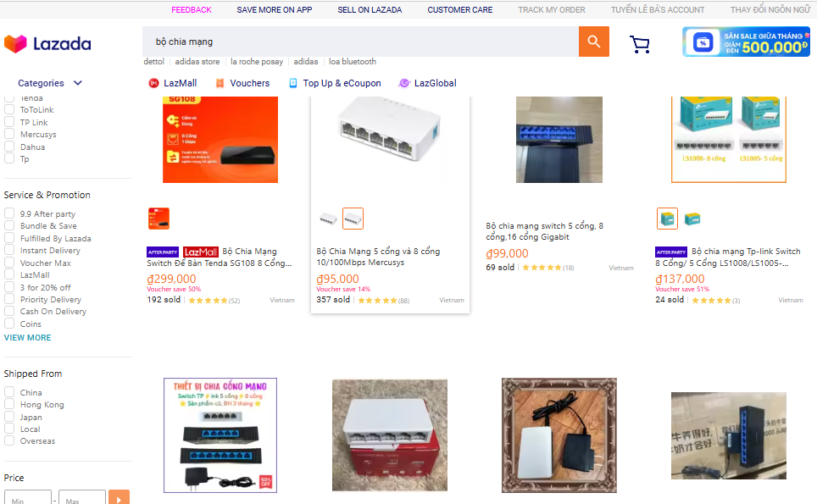
Task: Select SELL ON LAZADA menu item
Action: tap(370, 10)
